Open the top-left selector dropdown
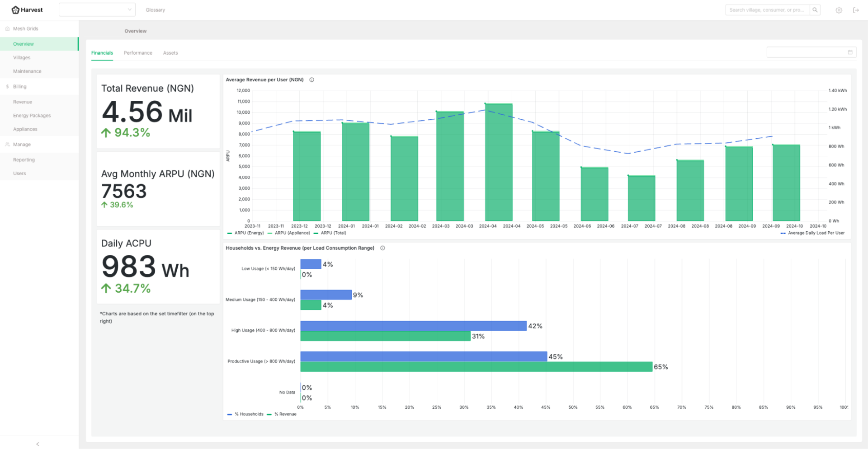 (x=97, y=10)
